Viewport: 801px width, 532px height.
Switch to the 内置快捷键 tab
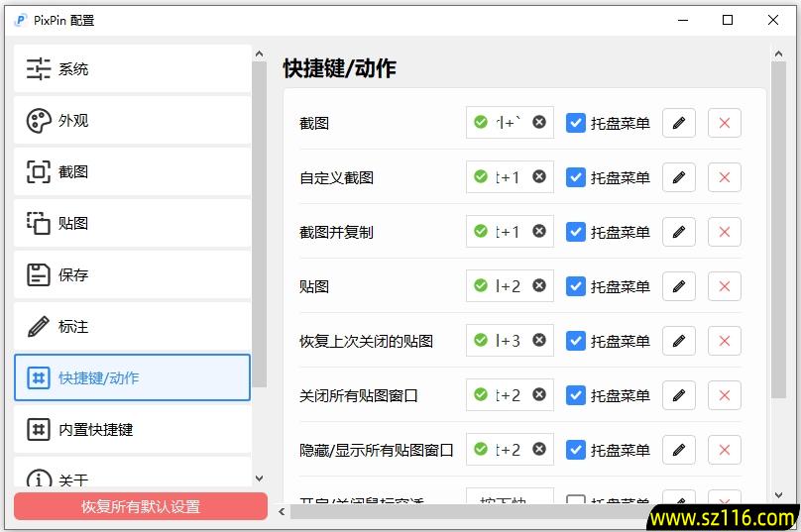(x=132, y=430)
